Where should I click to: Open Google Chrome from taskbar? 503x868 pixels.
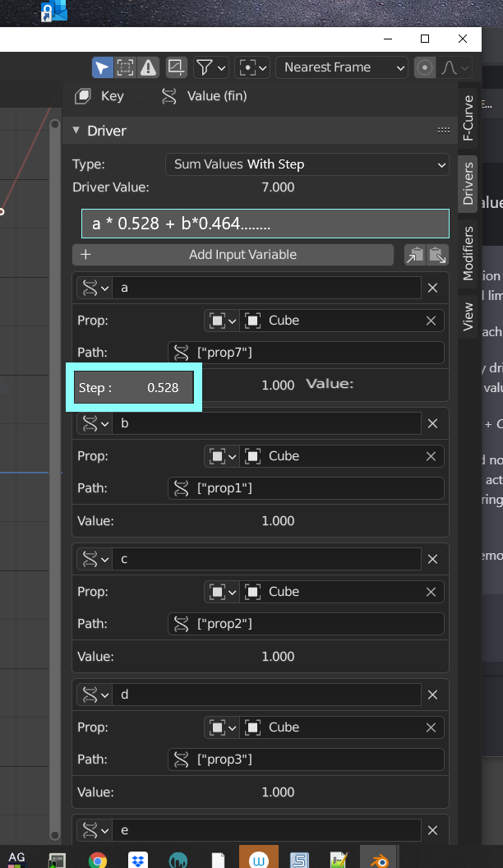(98, 860)
